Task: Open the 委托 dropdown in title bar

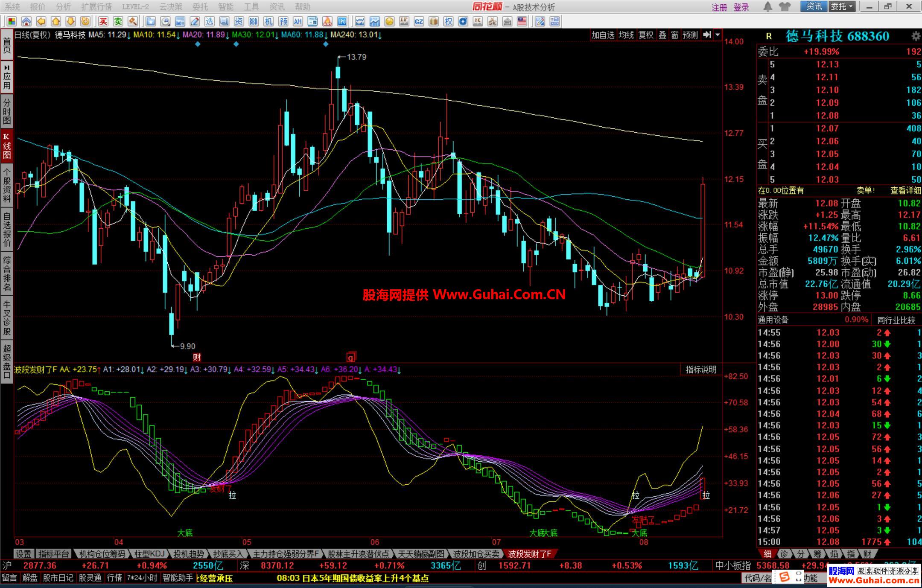Action: (842, 7)
